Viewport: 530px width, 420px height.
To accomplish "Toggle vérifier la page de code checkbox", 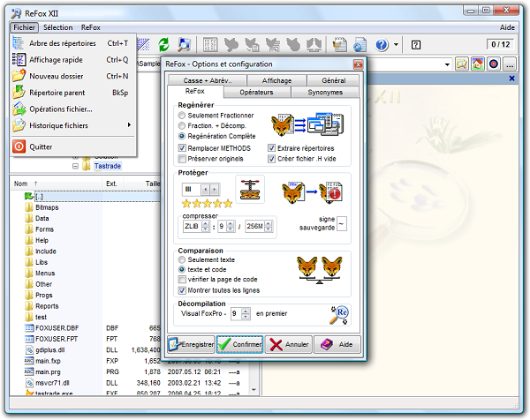I will point(182,279).
